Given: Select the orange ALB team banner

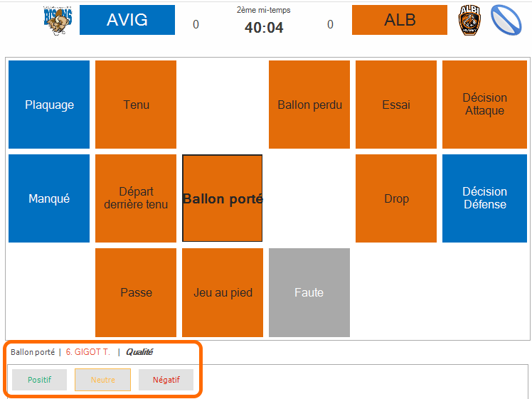Looking at the screenshot, I should pyautogui.click(x=399, y=20).
